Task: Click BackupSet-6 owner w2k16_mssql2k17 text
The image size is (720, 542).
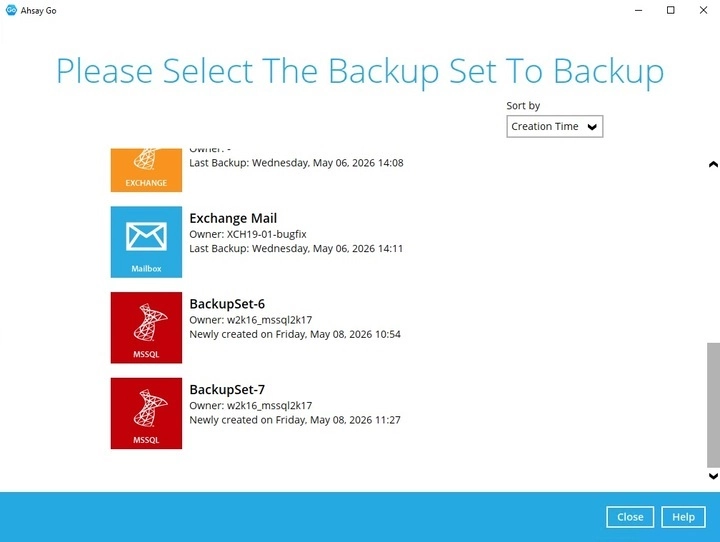Action: coord(251,320)
